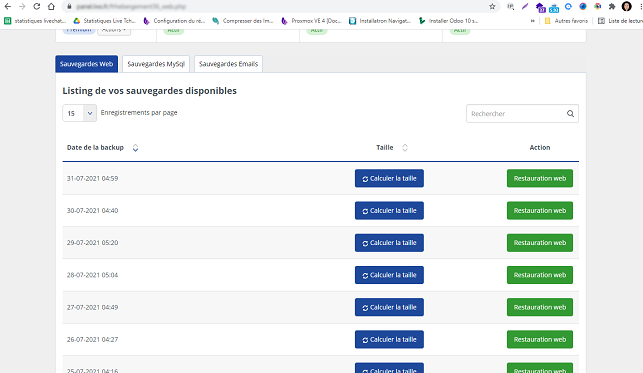
Task: Restore web backup of 30-07-2021
Action: (x=540, y=211)
